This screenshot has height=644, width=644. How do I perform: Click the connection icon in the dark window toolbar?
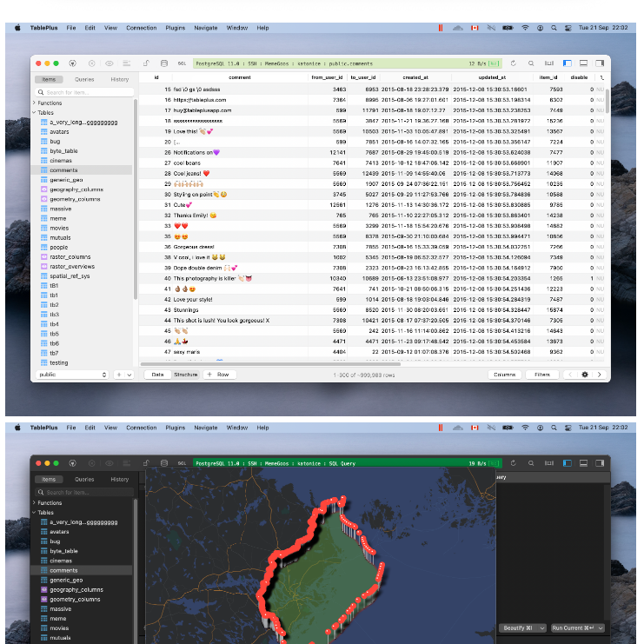click(x=72, y=463)
